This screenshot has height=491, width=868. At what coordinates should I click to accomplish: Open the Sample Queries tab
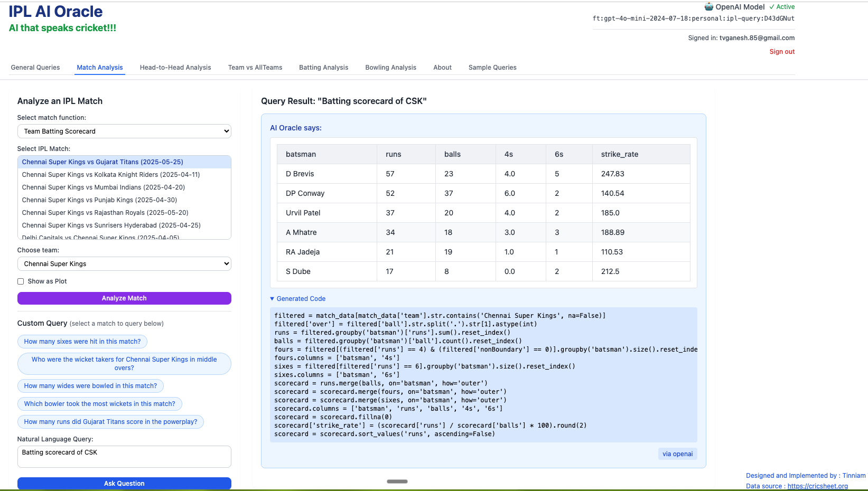coord(492,68)
